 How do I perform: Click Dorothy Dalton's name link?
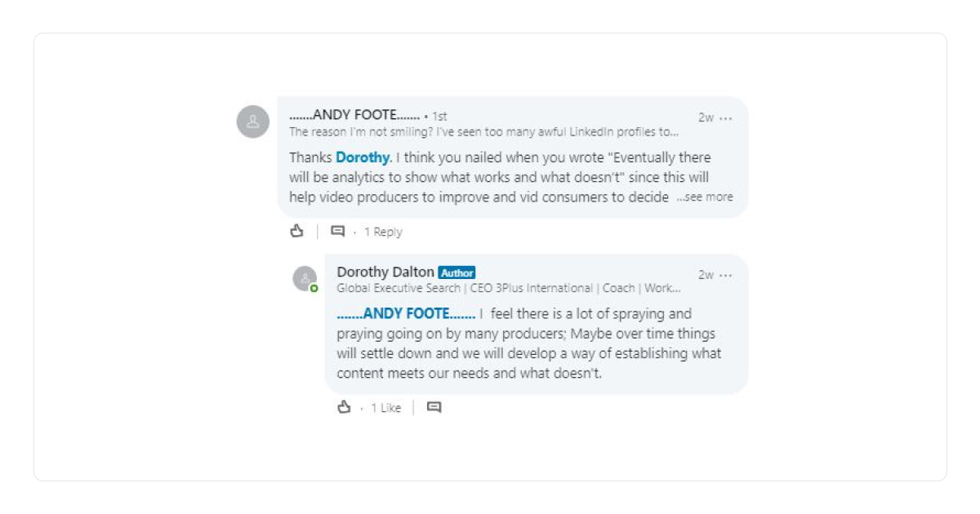384,272
